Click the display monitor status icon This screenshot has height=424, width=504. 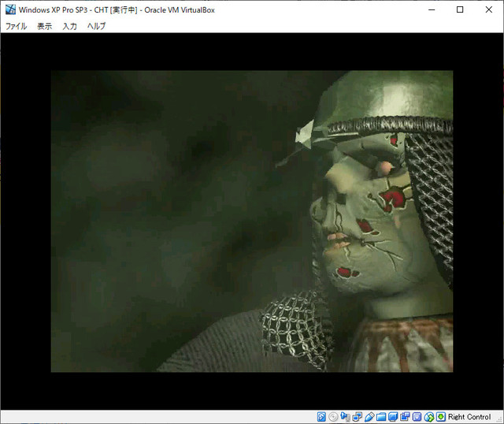click(393, 417)
